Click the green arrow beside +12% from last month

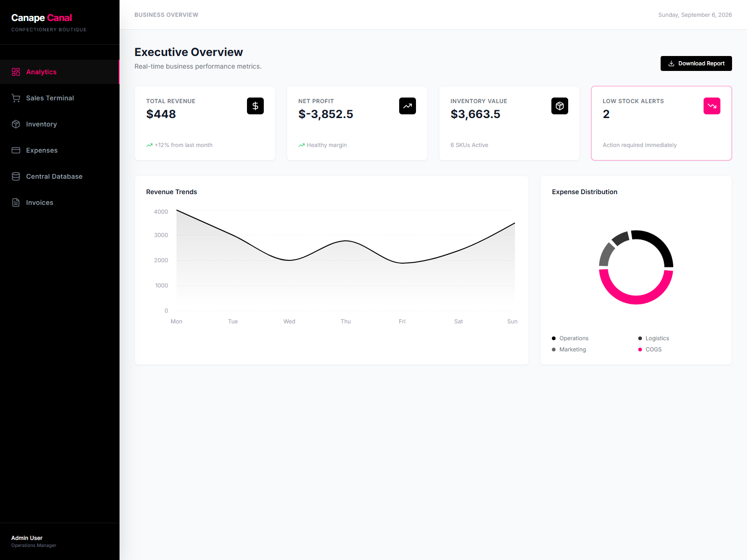(x=149, y=145)
